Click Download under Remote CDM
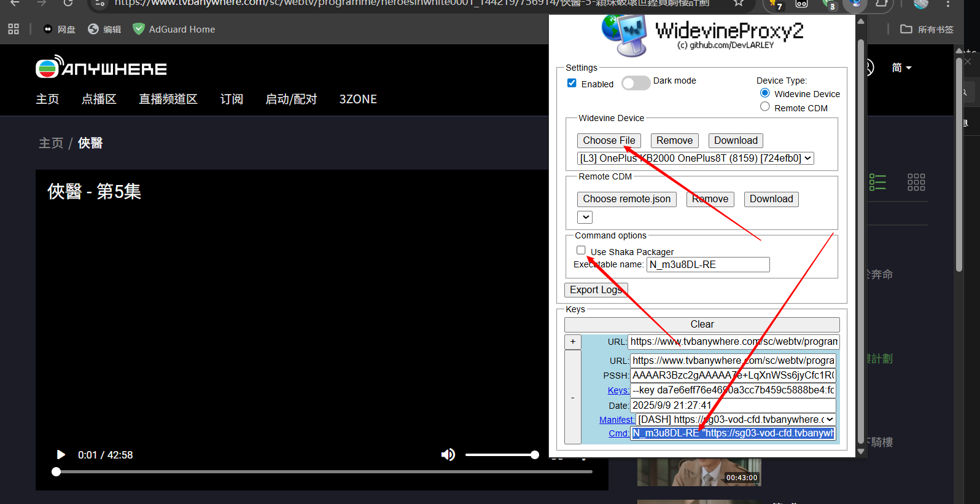 771,199
